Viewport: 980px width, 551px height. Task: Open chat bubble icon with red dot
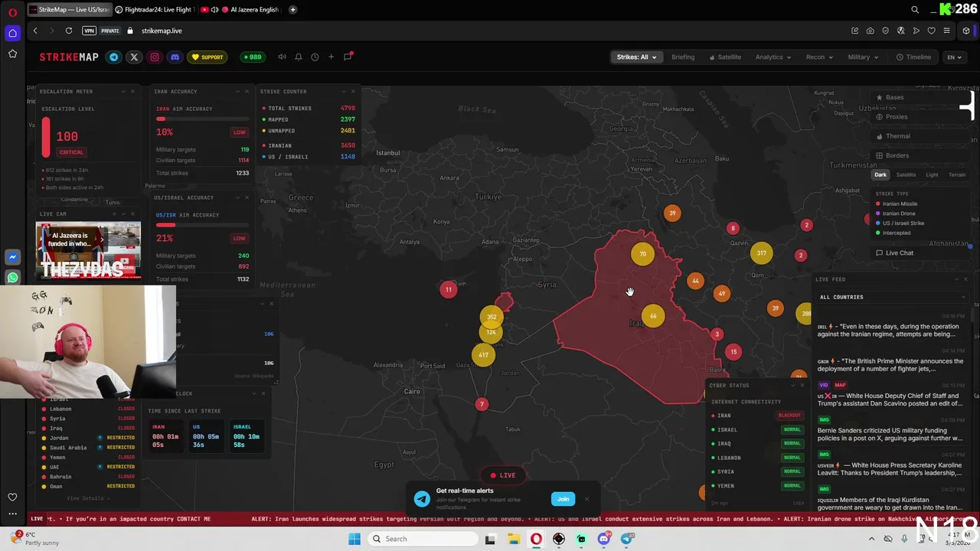(348, 57)
